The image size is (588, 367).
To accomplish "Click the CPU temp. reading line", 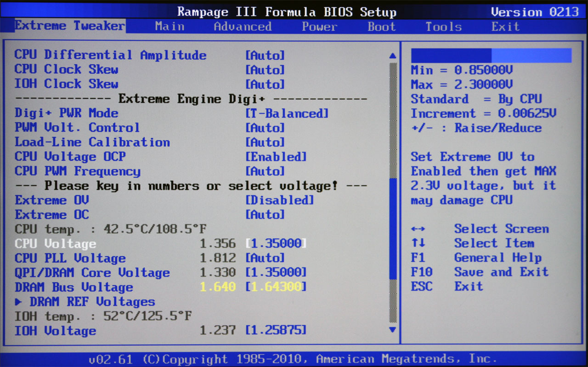I will click(111, 229).
